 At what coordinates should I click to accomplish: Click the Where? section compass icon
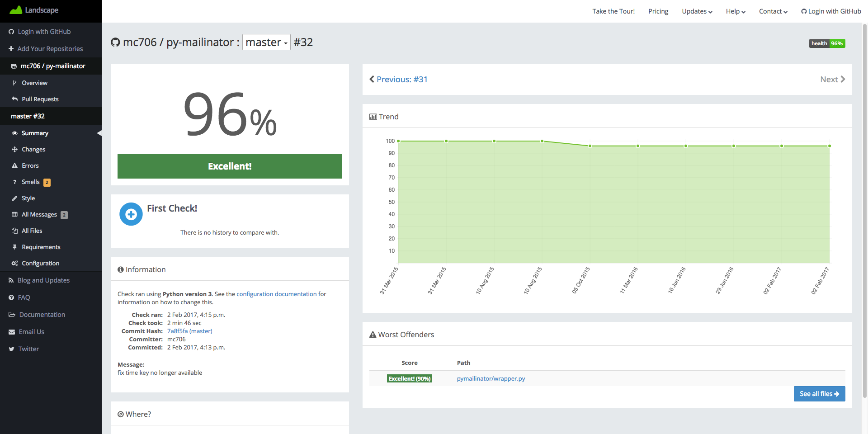[x=121, y=414]
